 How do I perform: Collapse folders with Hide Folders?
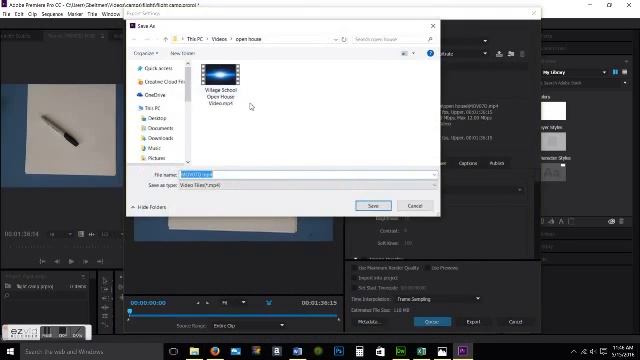[x=149, y=207]
